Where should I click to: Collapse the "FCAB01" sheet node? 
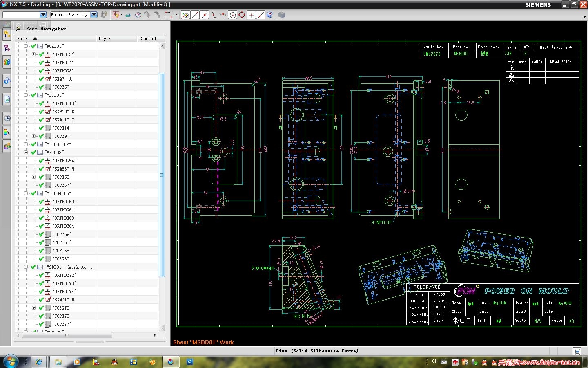coord(26,46)
